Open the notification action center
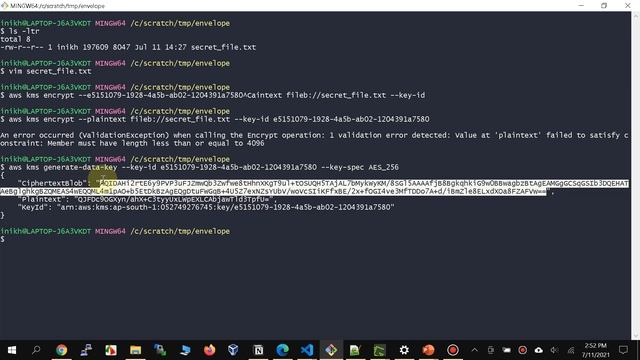The image size is (640, 360). tap(623, 350)
